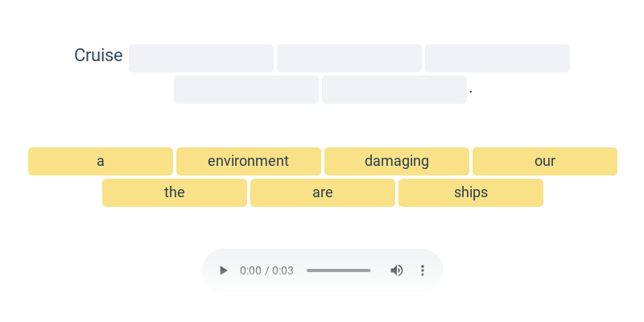Image resolution: width=644 pixels, height=322 pixels.
Task: Play the audio clip
Action: (x=223, y=270)
